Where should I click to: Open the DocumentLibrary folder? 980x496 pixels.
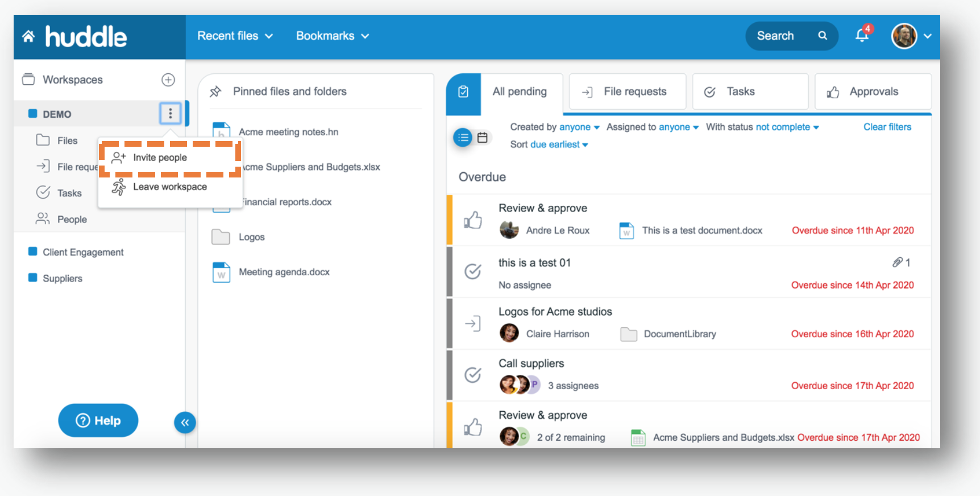tap(680, 334)
